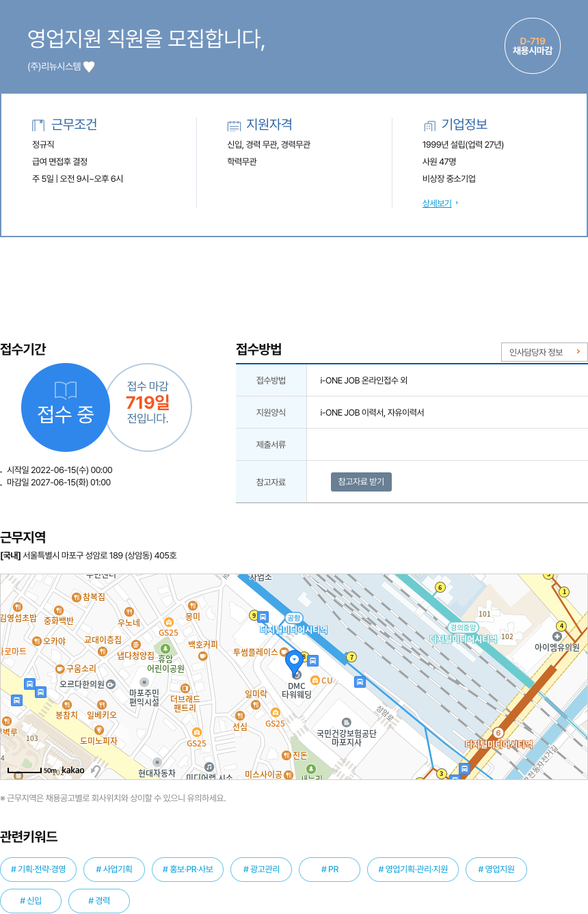
Task: Select the #홍보·PR·사보 keyword tag
Action: [x=188, y=870]
